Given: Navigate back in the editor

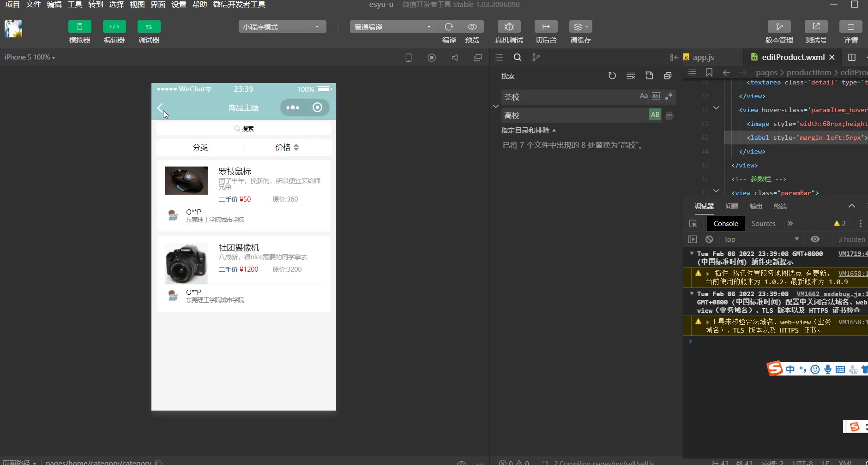Looking at the screenshot, I should coord(726,72).
